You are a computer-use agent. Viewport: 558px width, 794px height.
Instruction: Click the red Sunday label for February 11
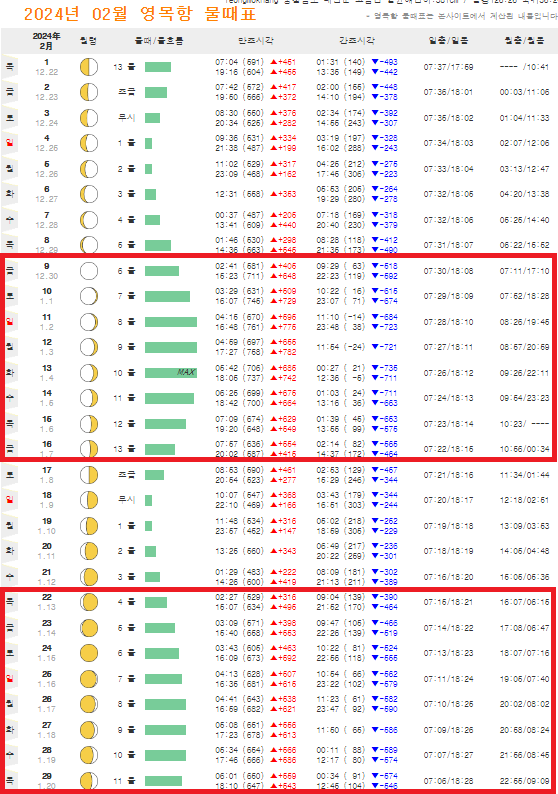coord(10,321)
